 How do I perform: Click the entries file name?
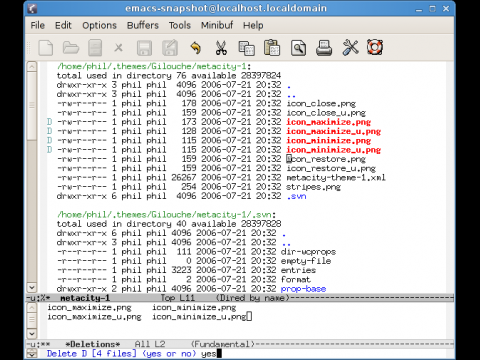point(298,270)
